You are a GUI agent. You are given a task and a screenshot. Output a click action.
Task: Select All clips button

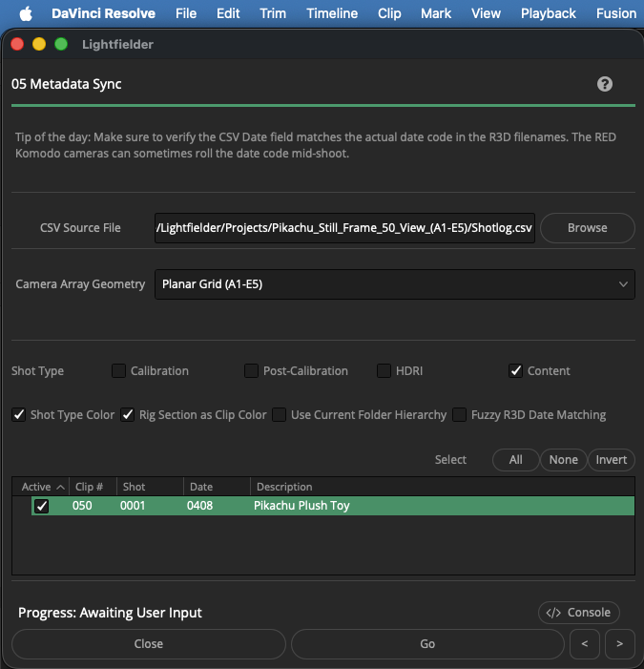pyautogui.click(x=515, y=460)
